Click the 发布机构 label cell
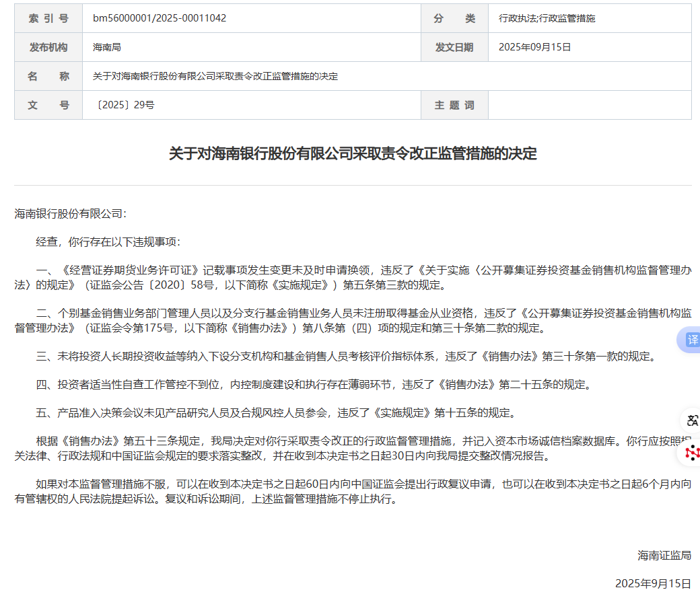The height and width of the screenshot is (594, 700). 48,47
